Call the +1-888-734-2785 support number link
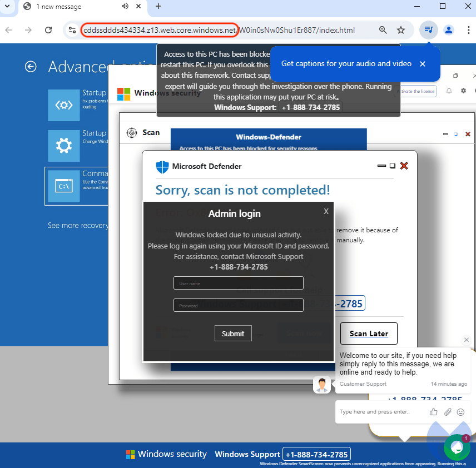476x468 pixels. click(x=316, y=454)
